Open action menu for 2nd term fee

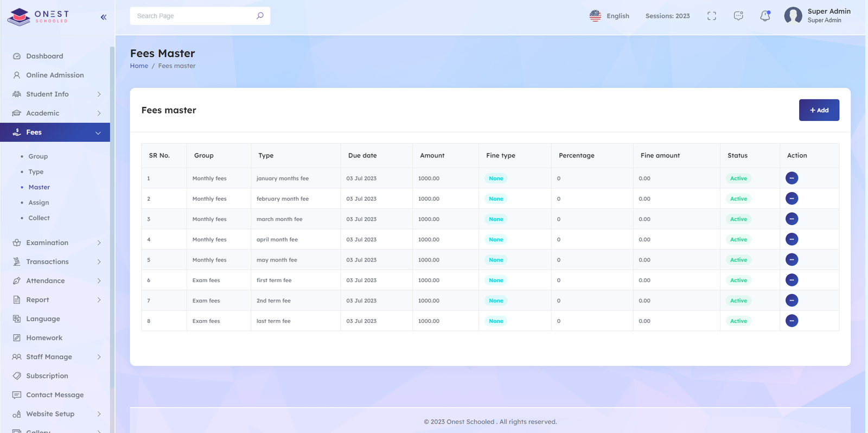[792, 300]
